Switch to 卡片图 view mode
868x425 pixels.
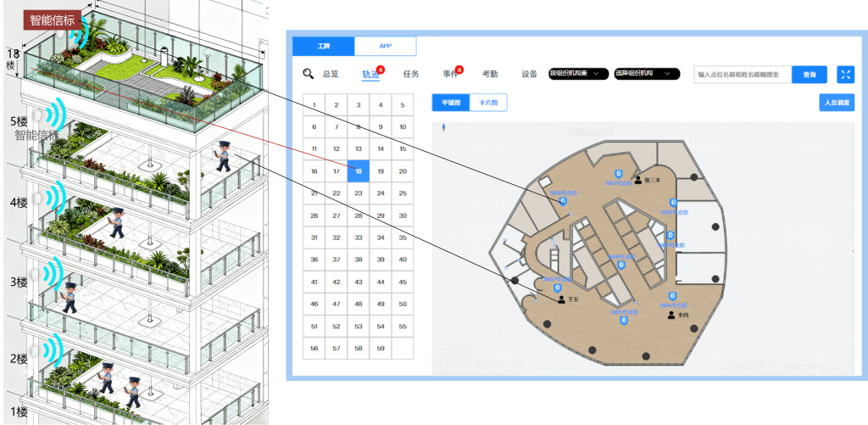click(x=488, y=103)
